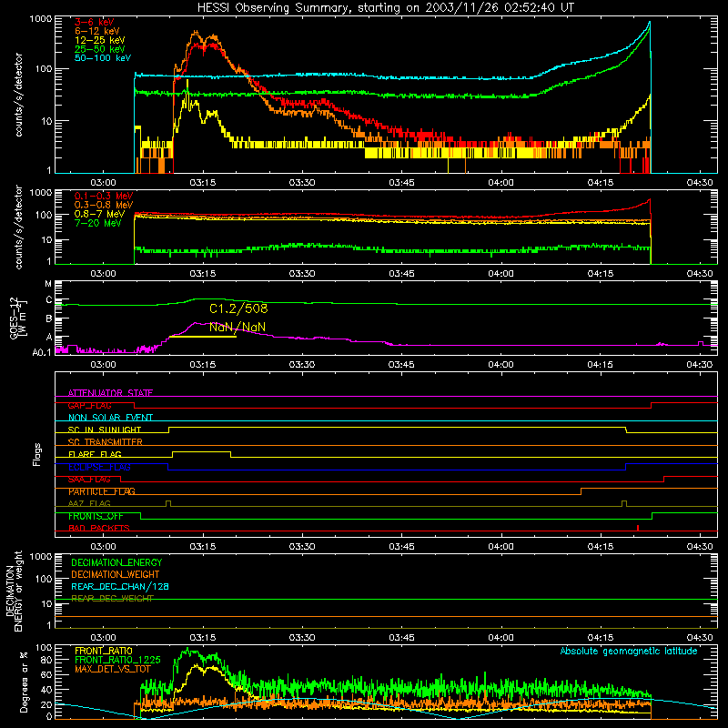Click the SC_IN_SUNLIGHT flag label
Screen dimensions: 728x728
click(105, 430)
